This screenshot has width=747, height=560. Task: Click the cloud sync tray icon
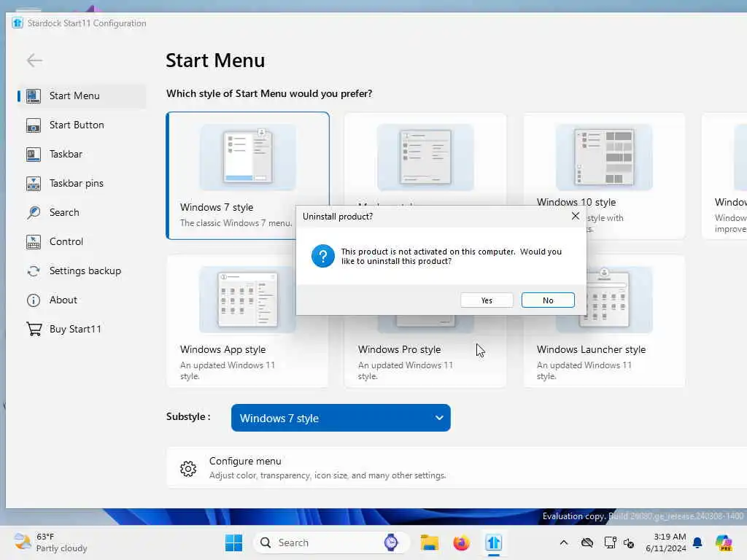pyautogui.click(x=587, y=542)
